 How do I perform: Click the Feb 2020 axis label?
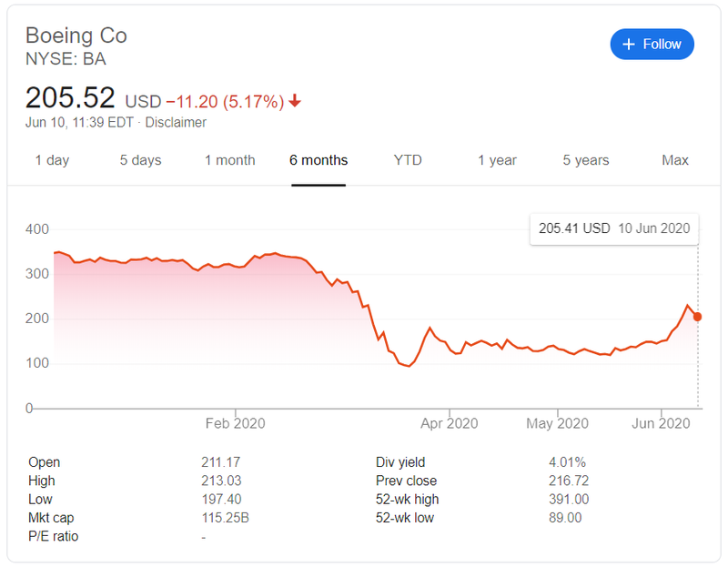pyautogui.click(x=235, y=423)
